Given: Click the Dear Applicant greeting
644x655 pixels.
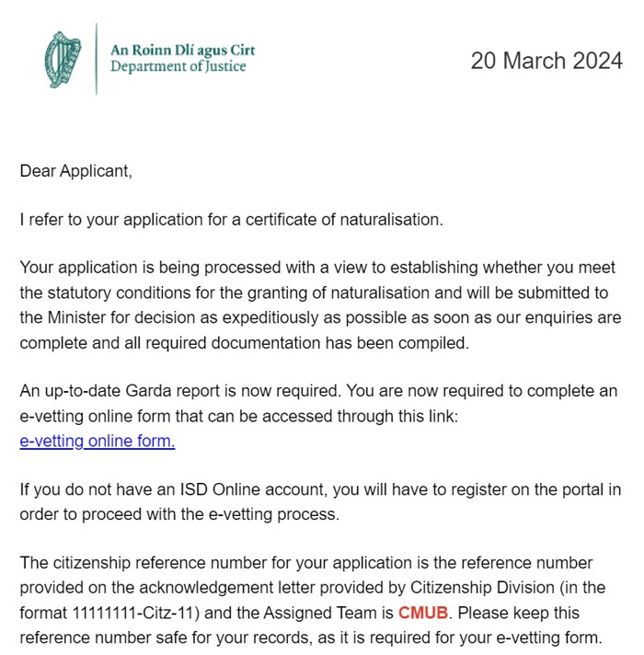Looking at the screenshot, I should [75, 170].
